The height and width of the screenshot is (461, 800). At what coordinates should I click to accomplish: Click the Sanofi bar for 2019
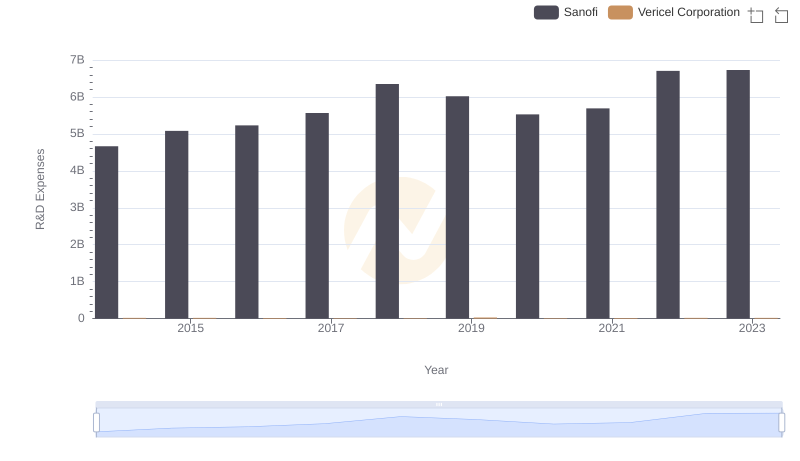pos(458,208)
